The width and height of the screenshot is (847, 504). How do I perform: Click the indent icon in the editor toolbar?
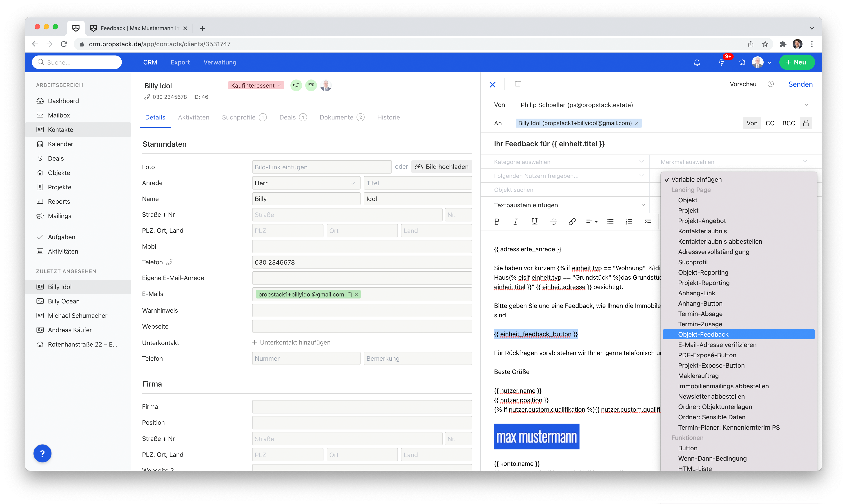tap(648, 222)
